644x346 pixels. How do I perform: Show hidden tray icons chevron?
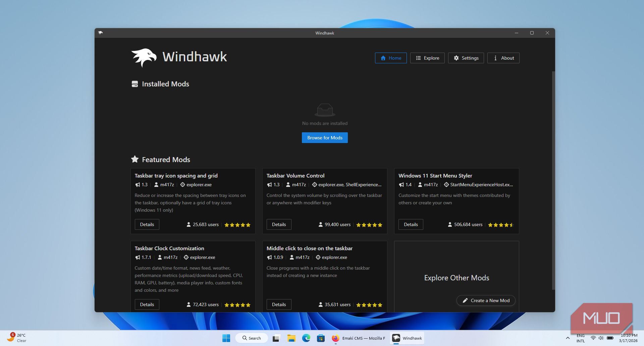point(568,338)
